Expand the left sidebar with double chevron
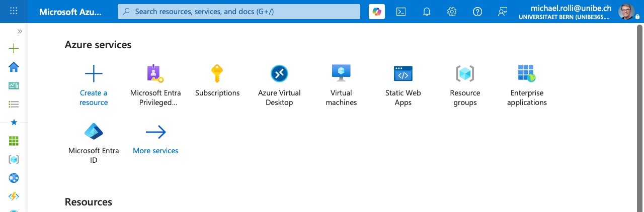 point(20,31)
